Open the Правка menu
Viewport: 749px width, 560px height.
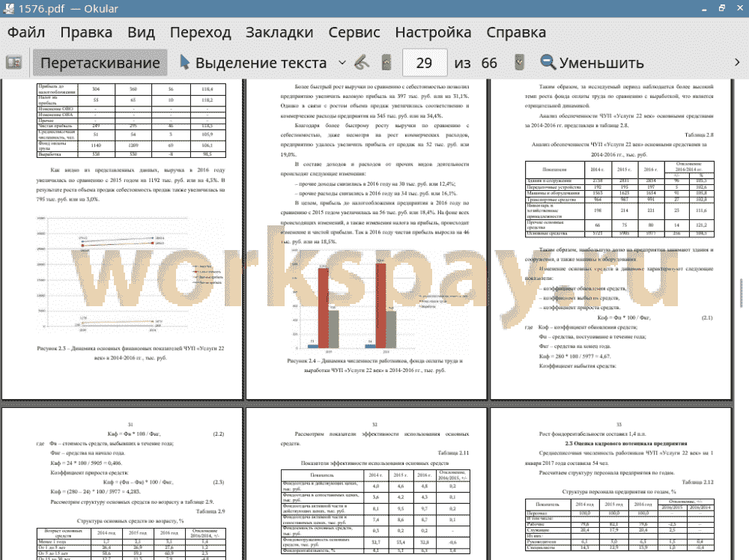pos(86,32)
